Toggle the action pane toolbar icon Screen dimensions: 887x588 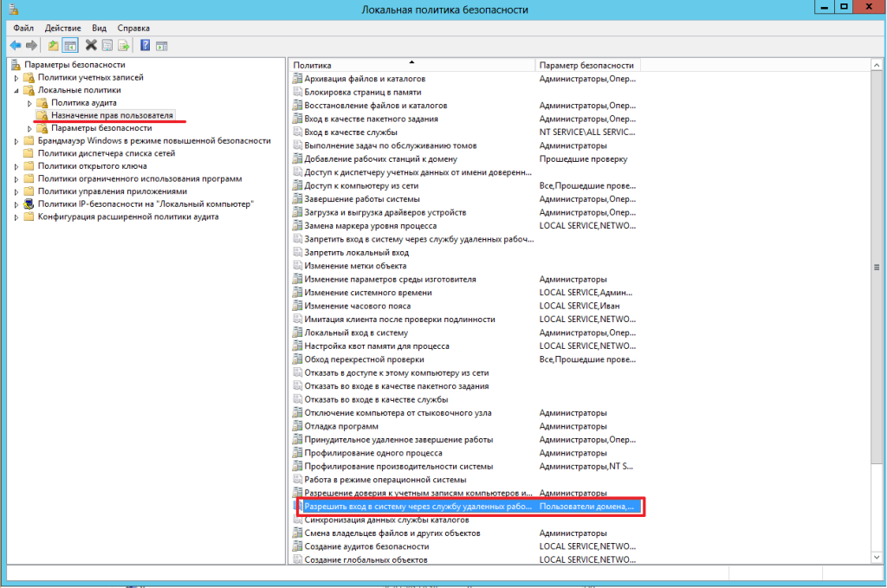click(x=161, y=46)
